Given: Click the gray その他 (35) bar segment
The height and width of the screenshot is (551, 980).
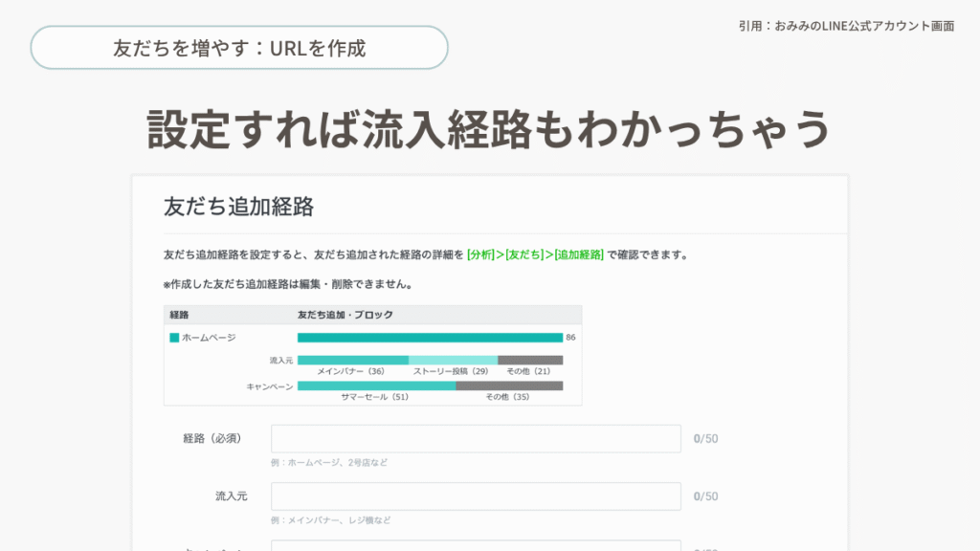Looking at the screenshot, I should pyautogui.click(x=508, y=386).
